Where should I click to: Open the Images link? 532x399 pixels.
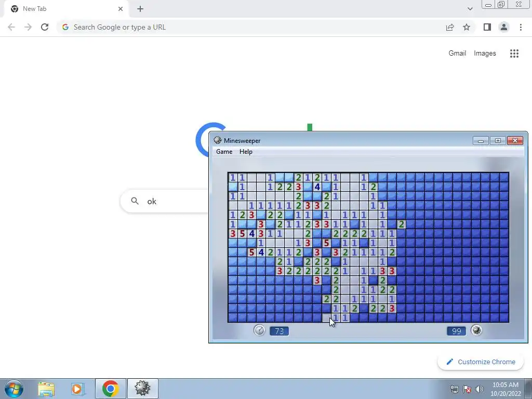click(485, 54)
